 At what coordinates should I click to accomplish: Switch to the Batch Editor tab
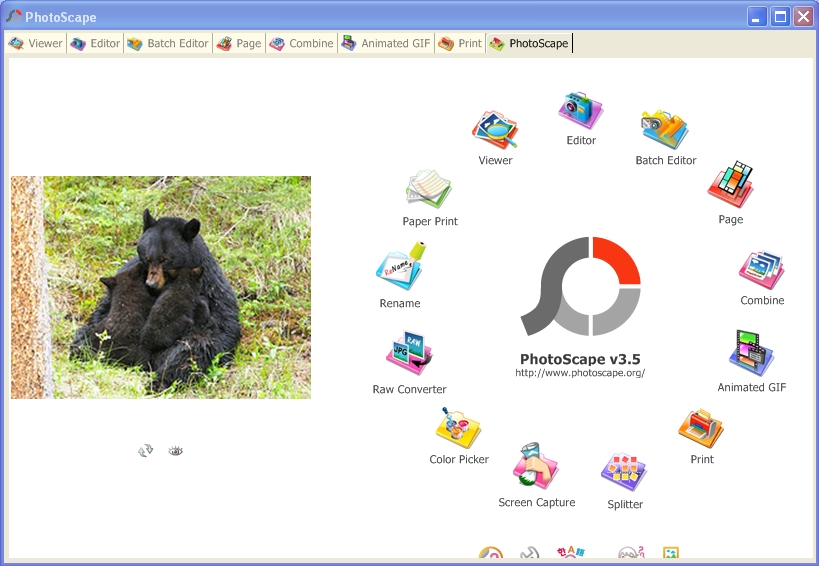[x=168, y=43]
